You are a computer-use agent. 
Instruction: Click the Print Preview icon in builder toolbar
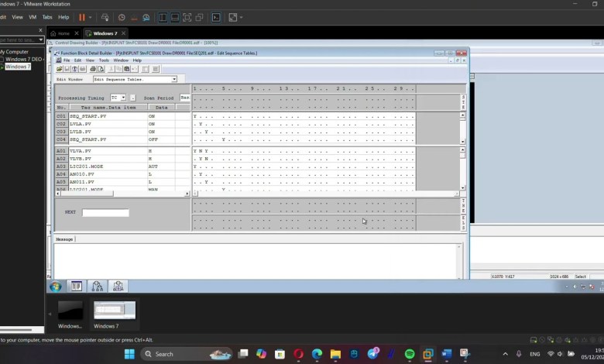pos(101,69)
